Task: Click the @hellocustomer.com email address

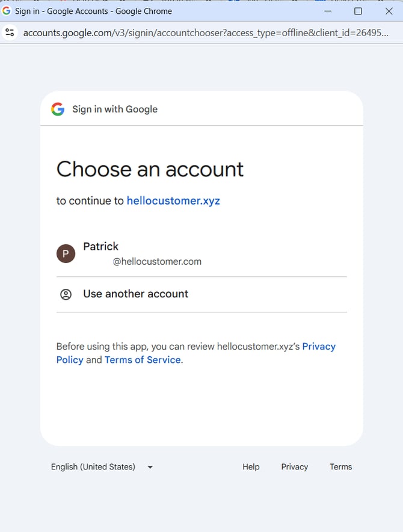Action: point(157,262)
